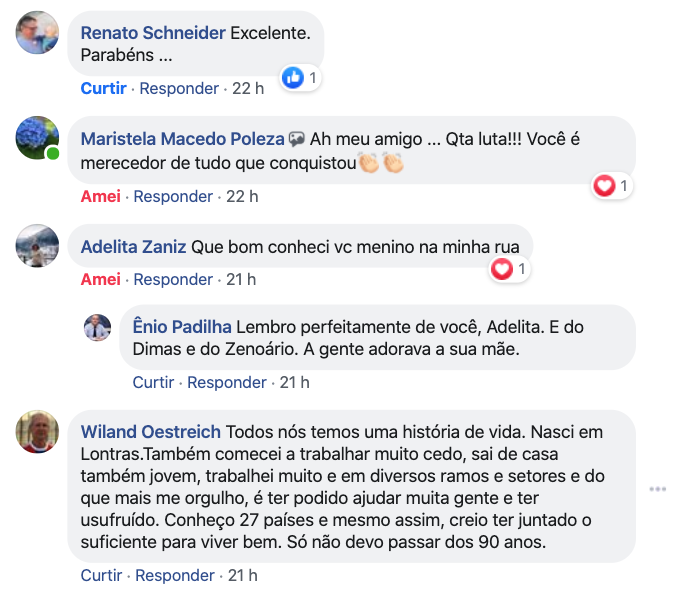The height and width of the screenshot is (593, 681).
Task: Reply to Renato Schneider's comment
Action: pos(179,88)
